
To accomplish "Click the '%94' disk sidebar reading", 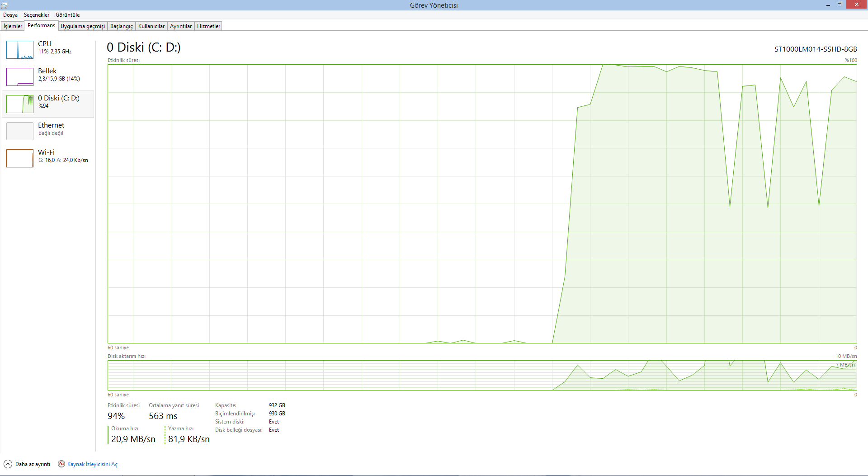I will [x=43, y=106].
